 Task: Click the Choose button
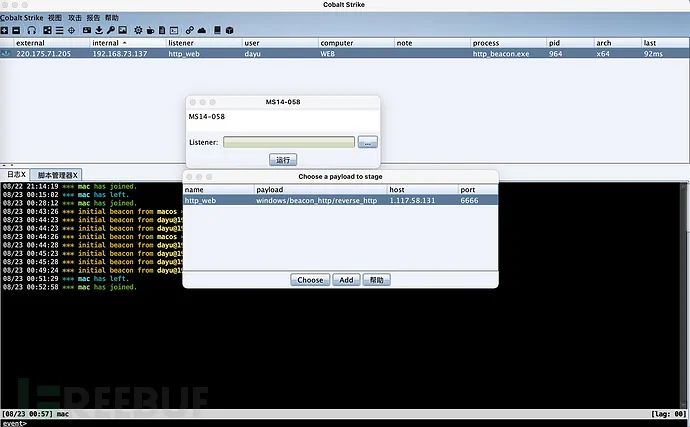click(x=310, y=280)
